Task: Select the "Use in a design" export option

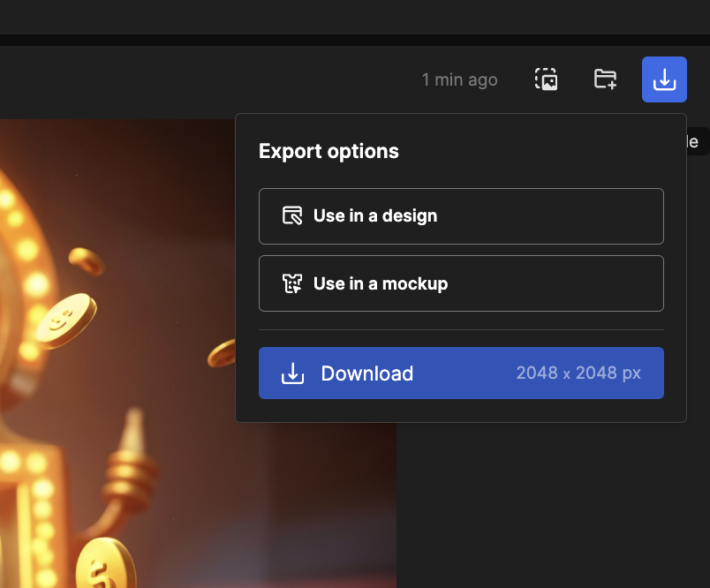Action: [x=461, y=215]
